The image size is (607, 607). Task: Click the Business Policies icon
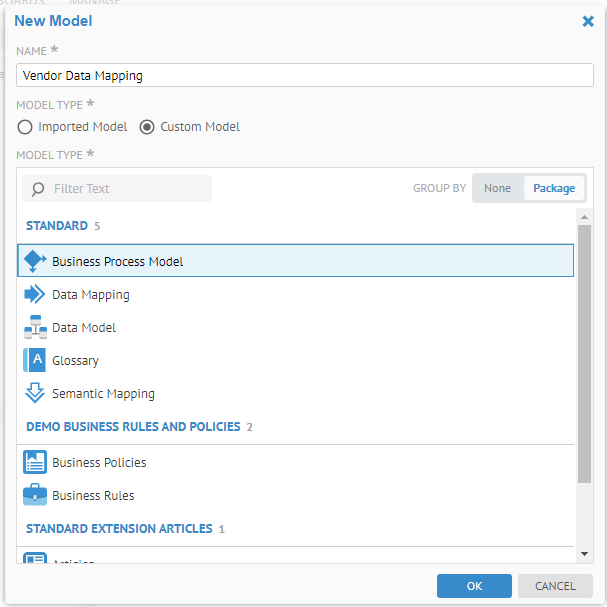(x=35, y=462)
